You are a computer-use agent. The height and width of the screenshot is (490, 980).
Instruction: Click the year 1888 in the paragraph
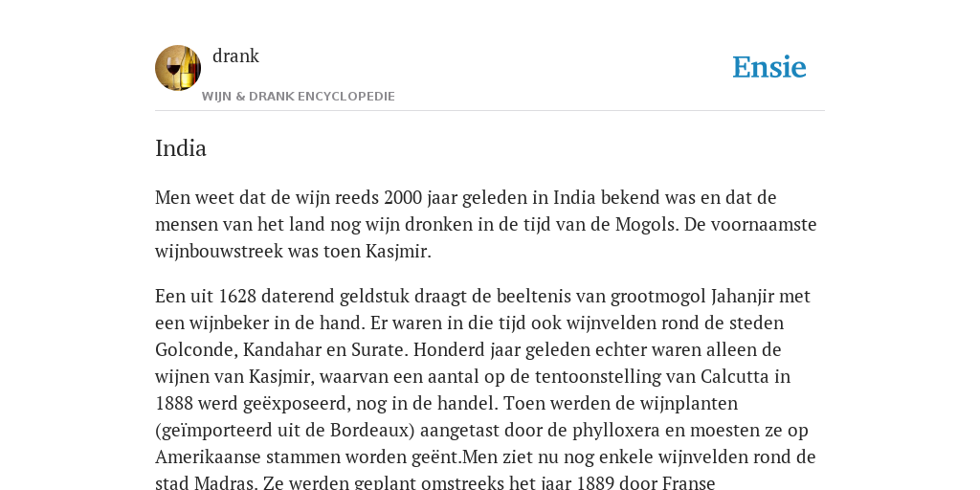[174, 403]
